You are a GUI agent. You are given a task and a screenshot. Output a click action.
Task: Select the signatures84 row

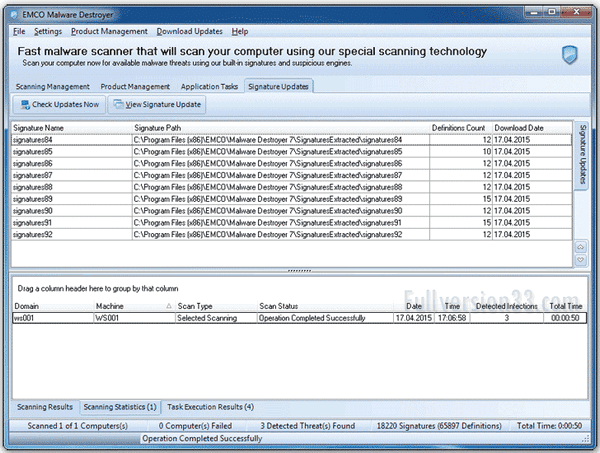pos(292,140)
